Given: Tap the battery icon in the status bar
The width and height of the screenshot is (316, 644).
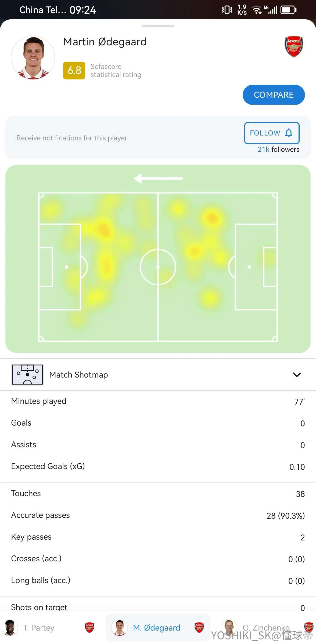Looking at the screenshot, I should point(289,10).
